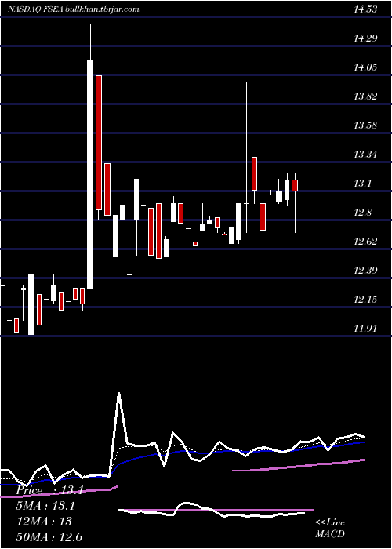Viewport: 392px width, 549px height.
Task: Click the 5MA : 13.1 readout
Action: (x=45, y=506)
